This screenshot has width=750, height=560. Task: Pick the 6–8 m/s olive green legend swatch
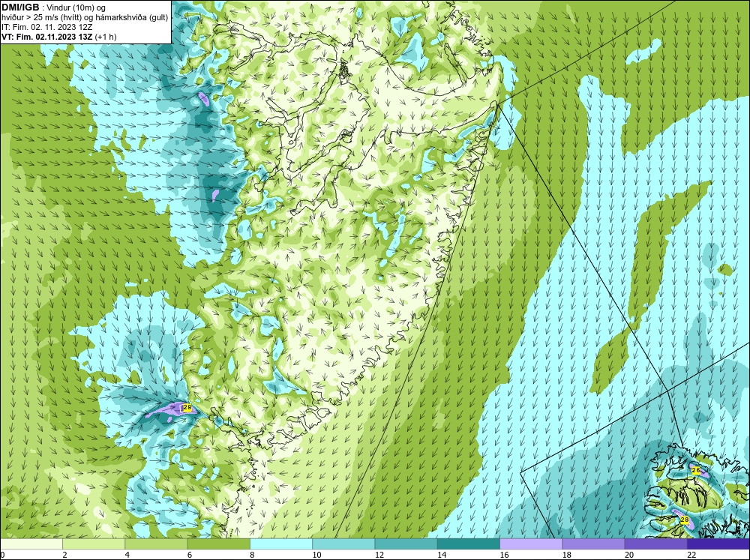click(x=218, y=544)
